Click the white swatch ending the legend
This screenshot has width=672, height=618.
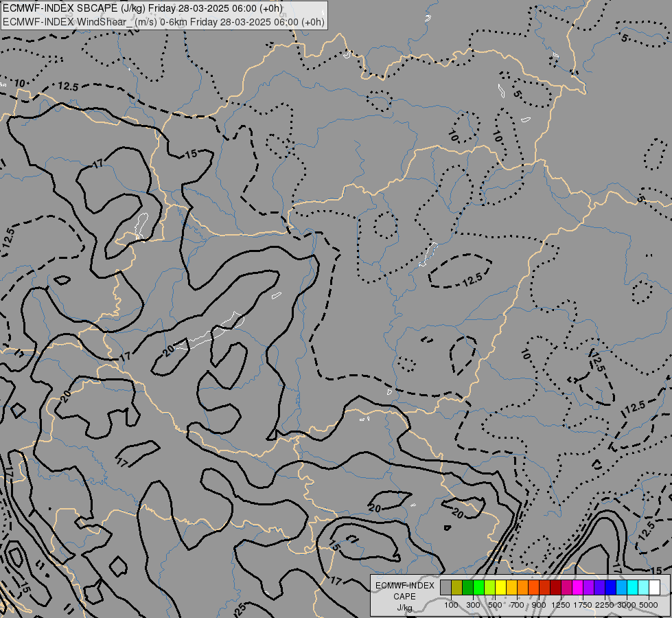click(x=654, y=588)
